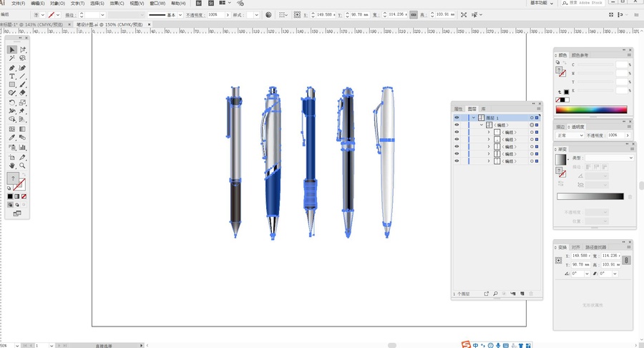The height and width of the screenshot is (348, 644).
Task: Pick the Line Segment tool
Action: (x=23, y=77)
